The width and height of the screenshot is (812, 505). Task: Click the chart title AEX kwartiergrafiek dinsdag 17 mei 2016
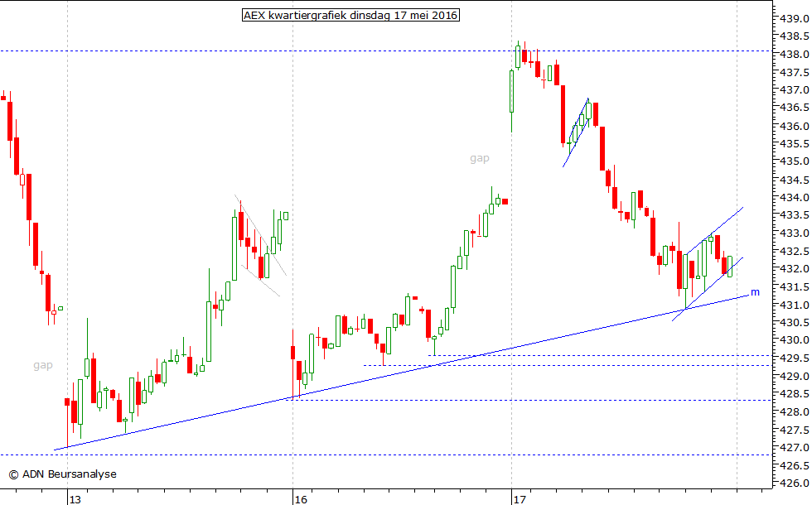point(350,16)
